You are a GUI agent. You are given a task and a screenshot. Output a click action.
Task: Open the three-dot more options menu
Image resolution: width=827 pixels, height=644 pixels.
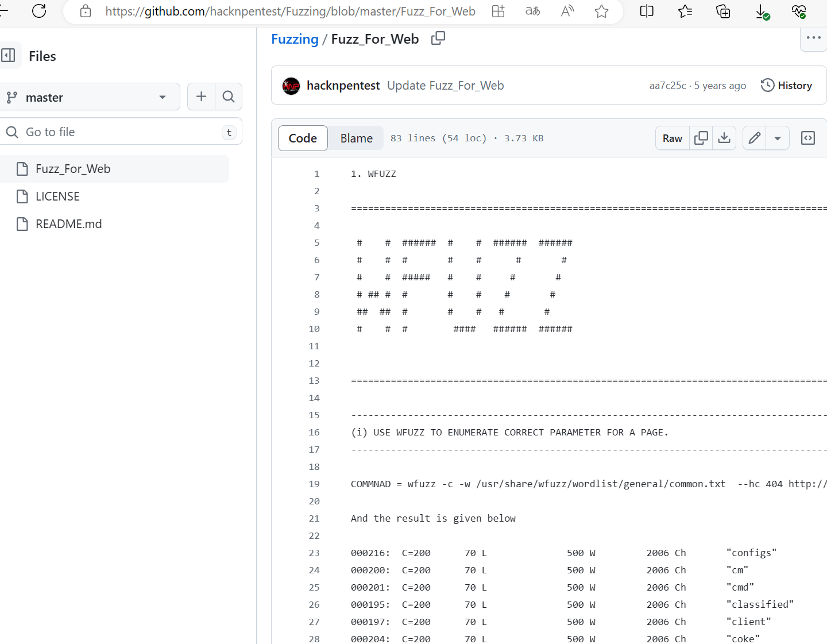[813, 38]
